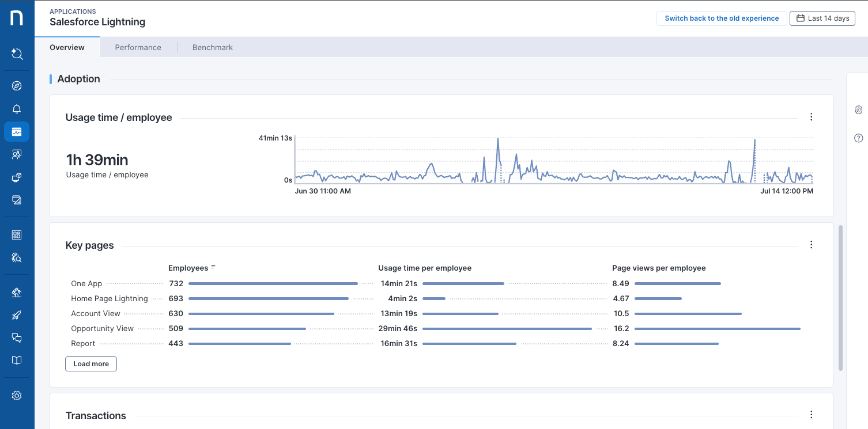
Task: Click the four-square grid icon in sidebar
Action: pos(17,235)
